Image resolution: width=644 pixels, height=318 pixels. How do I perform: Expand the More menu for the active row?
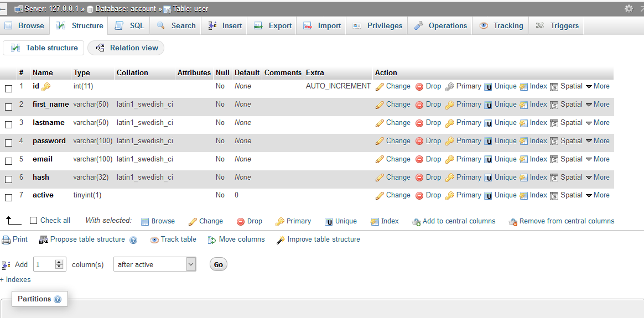tap(598, 195)
